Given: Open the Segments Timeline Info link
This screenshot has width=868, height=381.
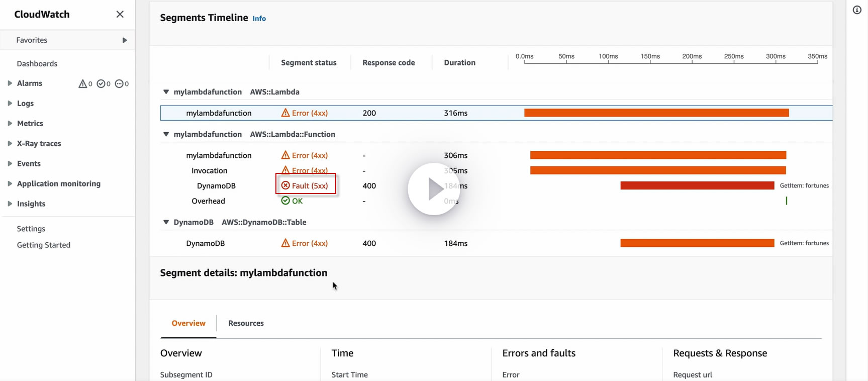Looking at the screenshot, I should point(259,19).
